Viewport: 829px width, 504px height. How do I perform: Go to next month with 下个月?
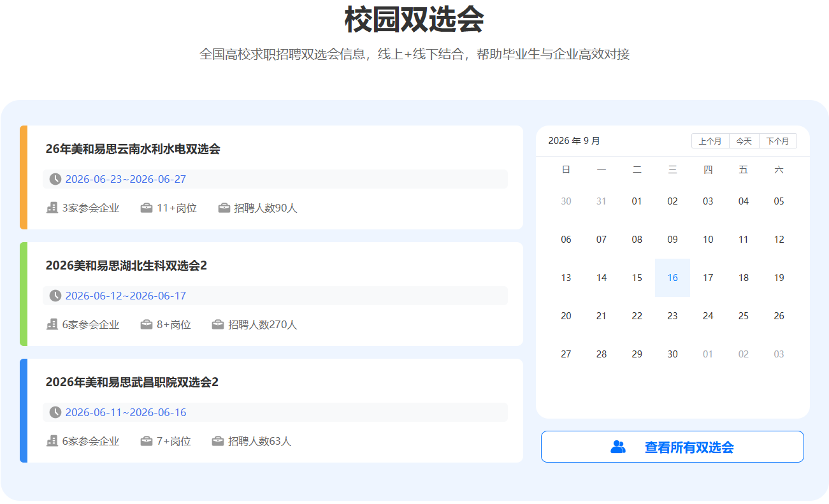click(777, 141)
